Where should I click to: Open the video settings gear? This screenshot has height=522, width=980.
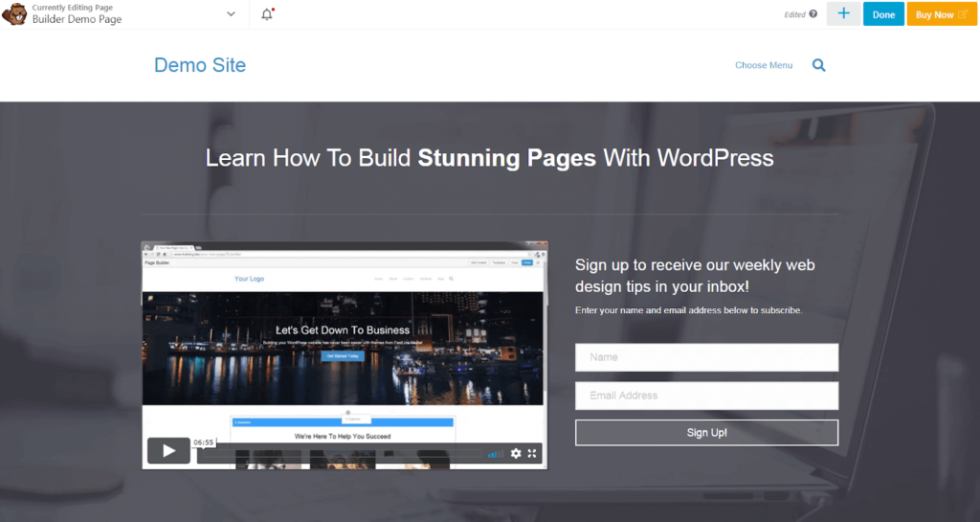click(516, 453)
